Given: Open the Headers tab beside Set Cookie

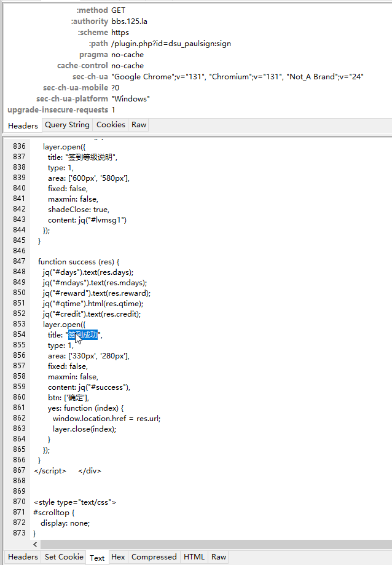Looking at the screenshot, I should click(x=23, y=557).
